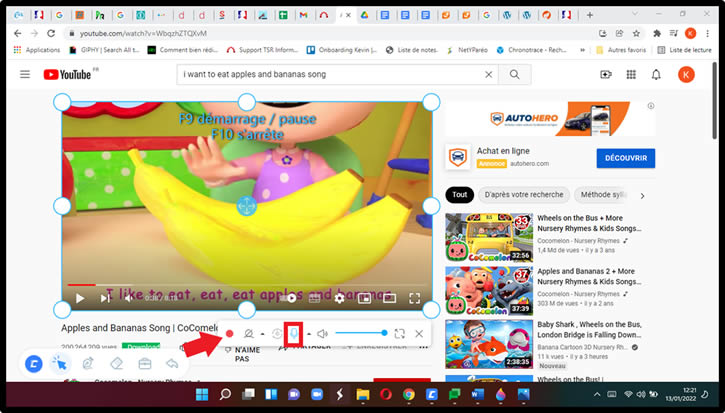Open the Baby Shark video thumbnail
Viewport: 725px width, 413px height.
click(x=489, y=344)
